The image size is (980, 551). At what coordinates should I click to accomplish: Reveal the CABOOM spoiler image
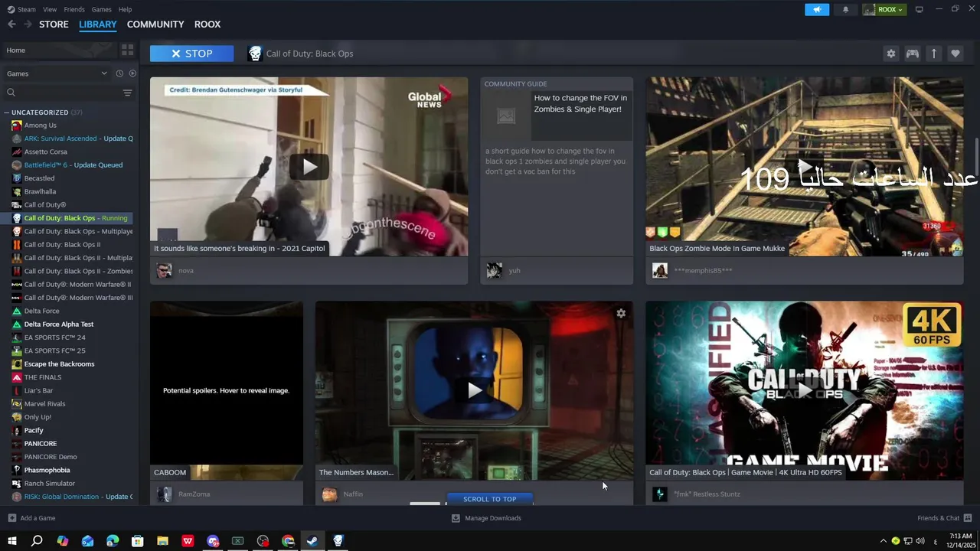[227, 390]
